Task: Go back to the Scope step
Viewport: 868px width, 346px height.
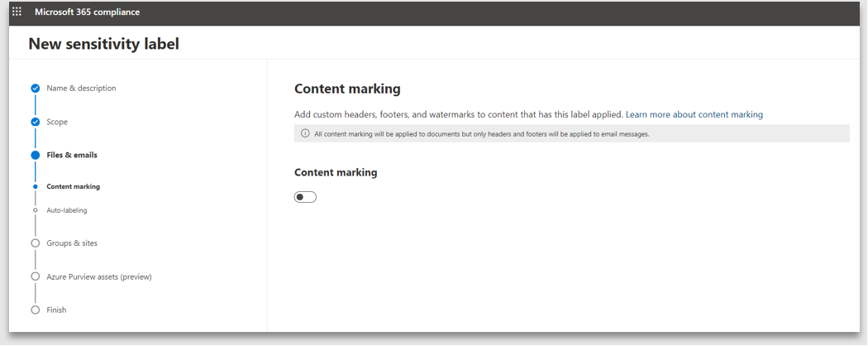Action: point(57,122)
